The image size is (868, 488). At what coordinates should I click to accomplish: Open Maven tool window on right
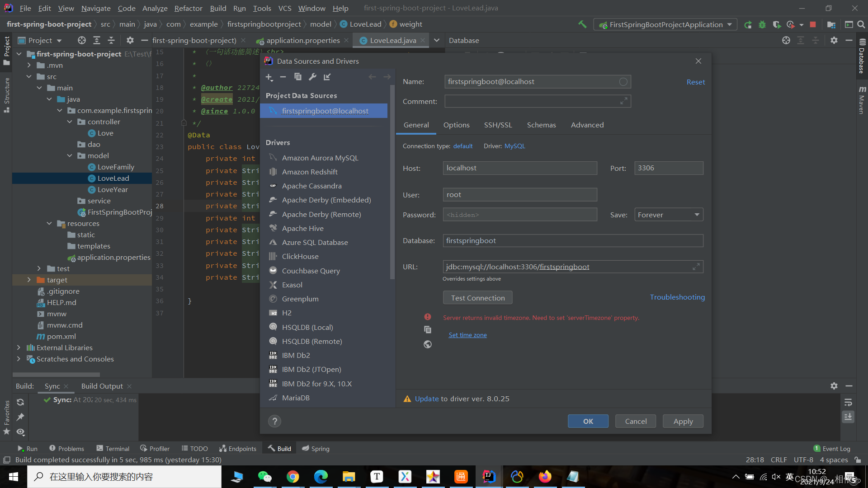pyautogui.click(x=862, y=100)
